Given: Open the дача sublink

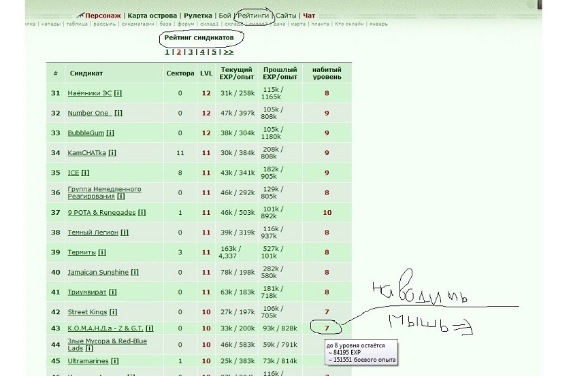Looking at the screenshot, I should click(280, 24).
